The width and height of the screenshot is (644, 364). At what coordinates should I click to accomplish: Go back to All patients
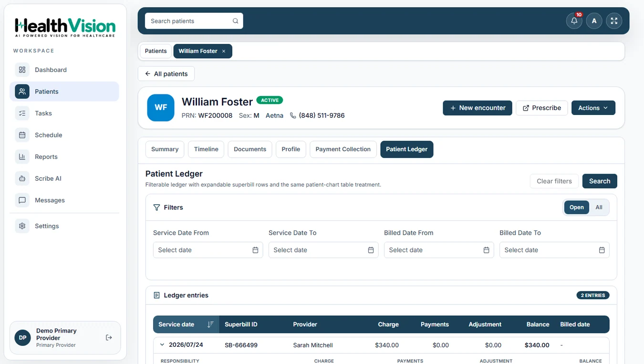point(166,74)
